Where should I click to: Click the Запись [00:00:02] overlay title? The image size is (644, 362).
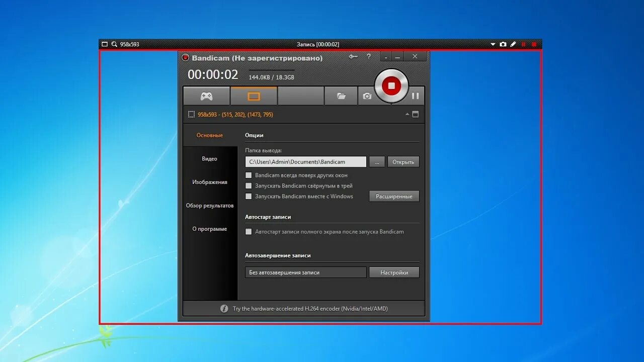[318, 44]
